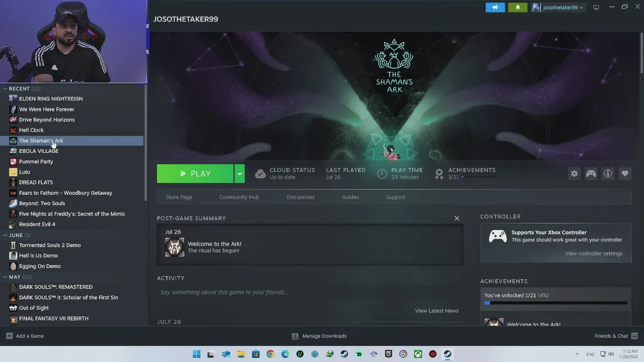Open the Discussions tab
Image resolution: width=644 pixels, height=362 pixels.
[x=301, y=197]
